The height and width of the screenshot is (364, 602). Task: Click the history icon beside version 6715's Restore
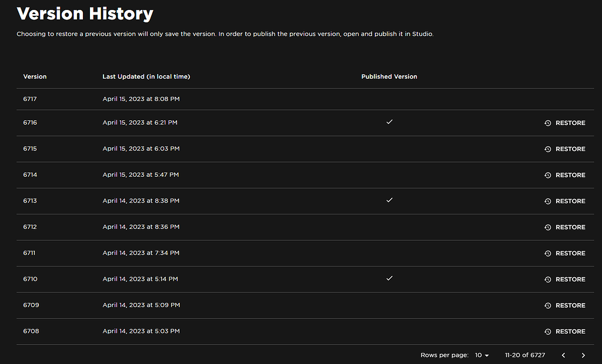(549, 149)
